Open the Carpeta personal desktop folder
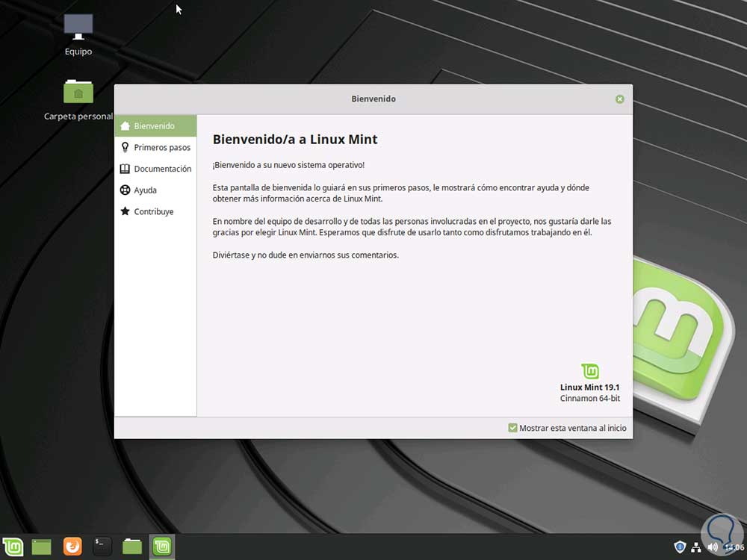The width and height of the screenshot is (747, 560). (x=78, y=99)
